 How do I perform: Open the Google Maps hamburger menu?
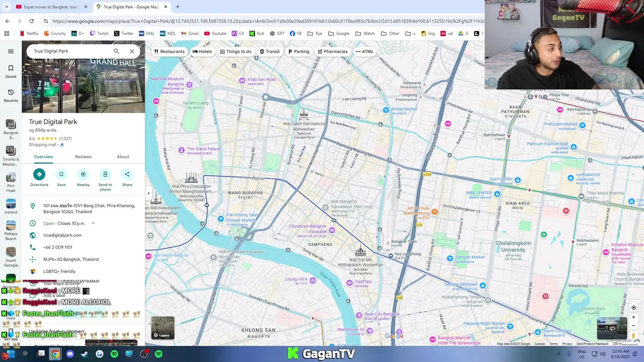[x=11, y=51]
